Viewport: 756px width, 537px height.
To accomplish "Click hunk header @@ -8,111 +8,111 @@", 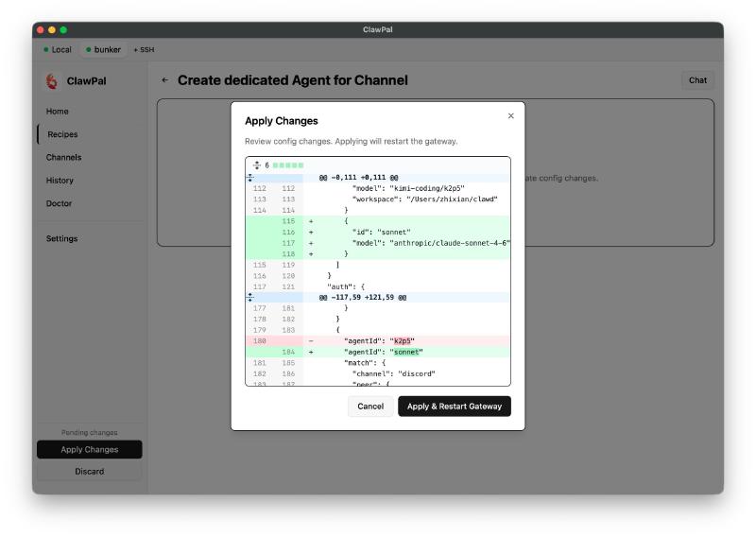I will coord(358,178).
